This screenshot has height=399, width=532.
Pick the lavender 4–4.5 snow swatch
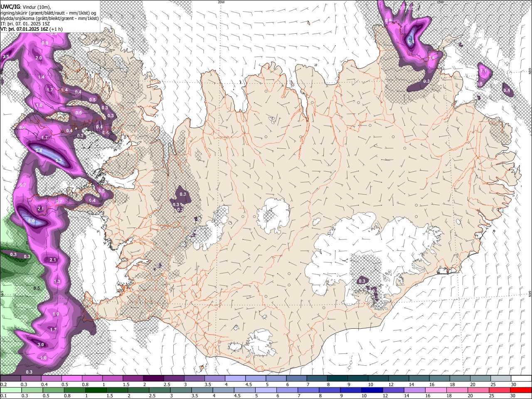click(235, 379)
